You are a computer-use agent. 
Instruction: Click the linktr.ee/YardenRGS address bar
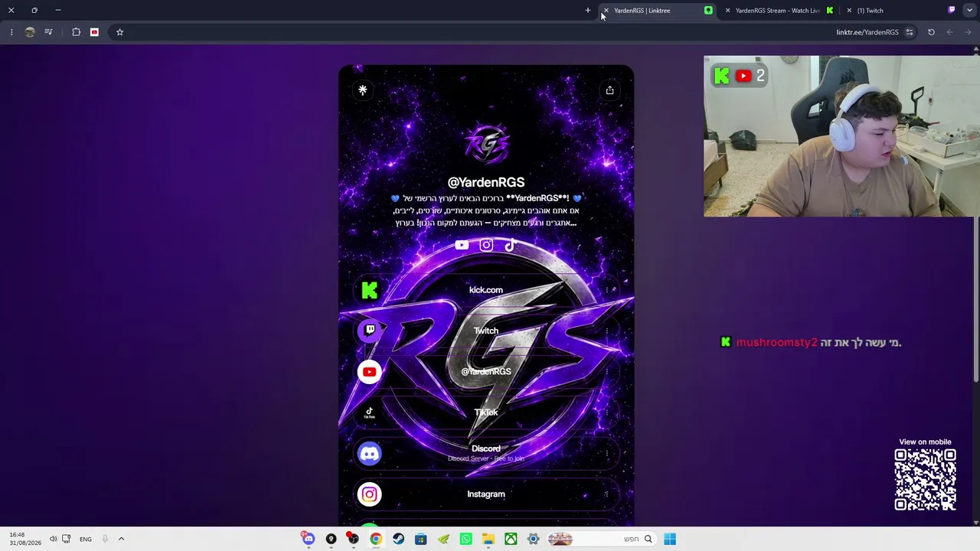tap(867, 32)
